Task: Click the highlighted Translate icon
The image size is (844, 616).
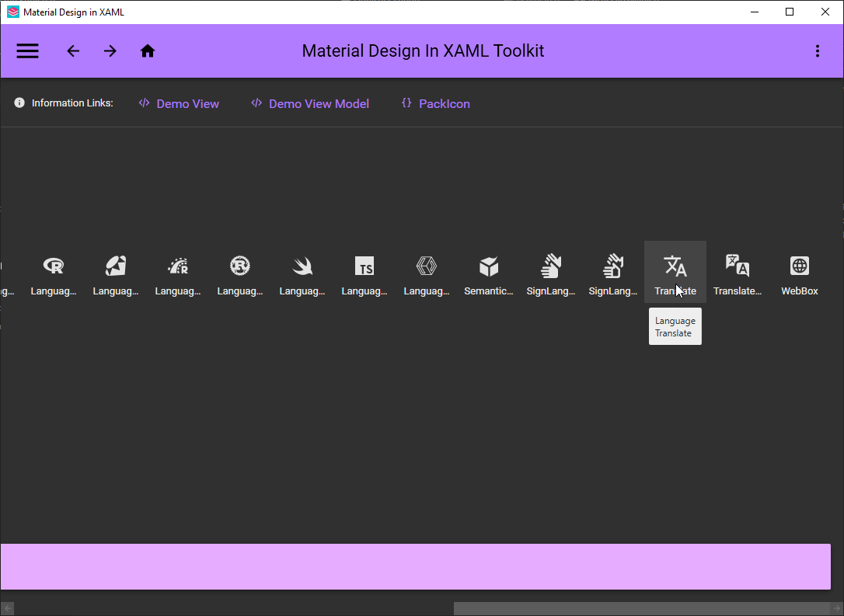Action: point(675,266)
